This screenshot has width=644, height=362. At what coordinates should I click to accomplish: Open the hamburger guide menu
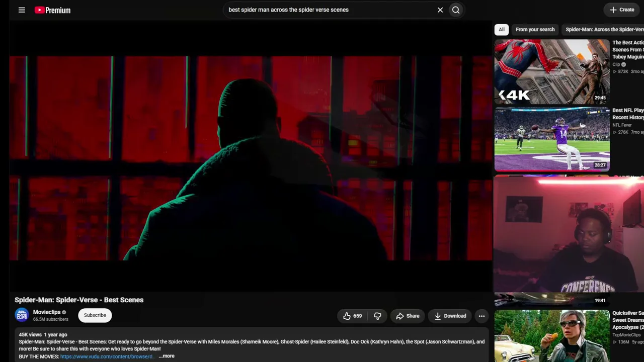22,10
